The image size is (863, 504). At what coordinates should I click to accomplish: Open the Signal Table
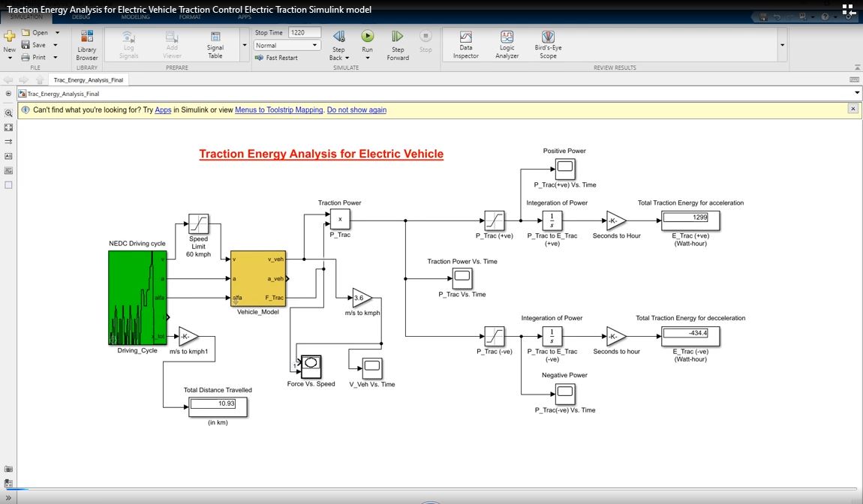click(x=215, y=43)
